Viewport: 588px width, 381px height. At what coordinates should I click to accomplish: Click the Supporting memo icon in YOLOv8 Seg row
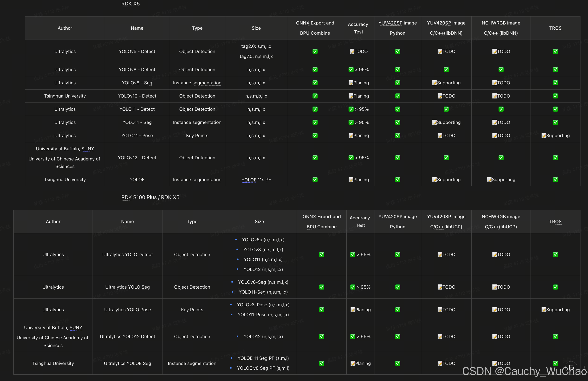(434, 83)
